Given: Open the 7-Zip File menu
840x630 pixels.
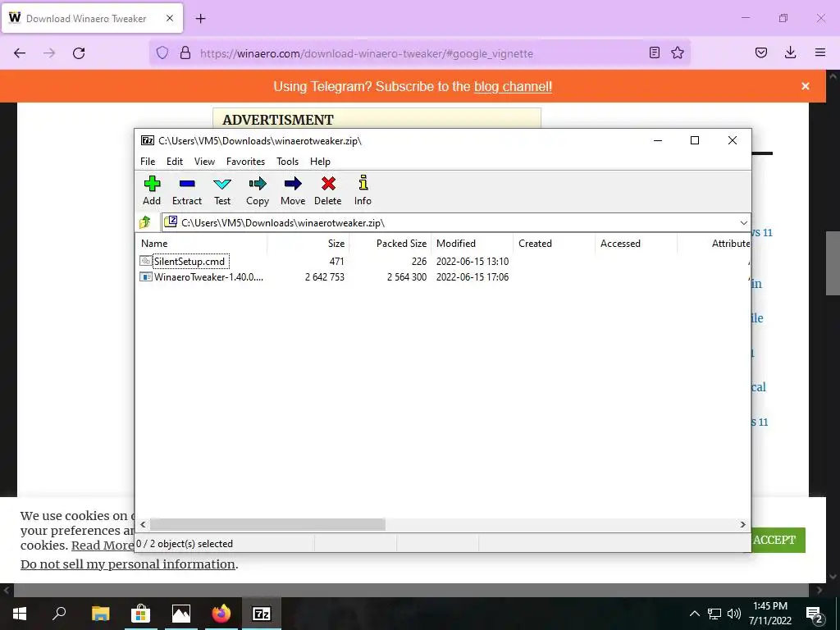Looking at the screenshot, I should point(148,162).
